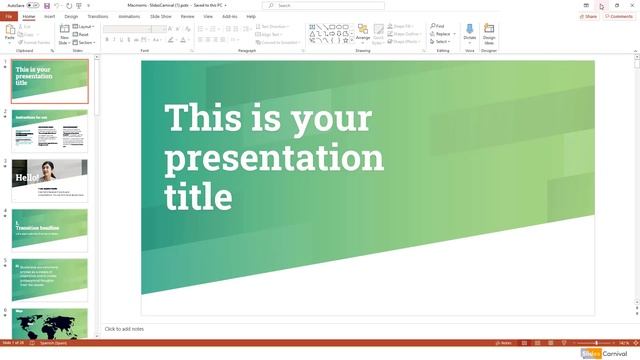Image resolution: width=640 pixels, height=360 pixels.
Task: Toggle text Shadow formatting
Action: point(129,40)
